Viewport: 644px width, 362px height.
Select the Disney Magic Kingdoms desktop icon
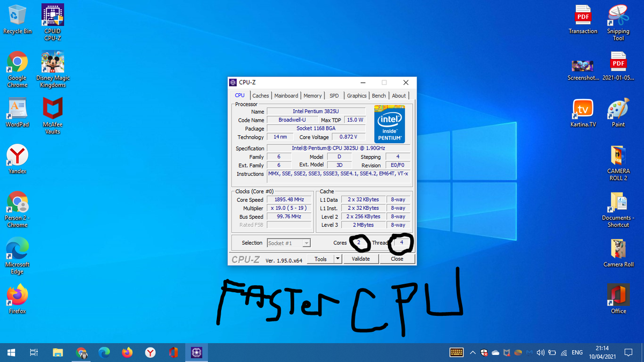tap(53, 70)
